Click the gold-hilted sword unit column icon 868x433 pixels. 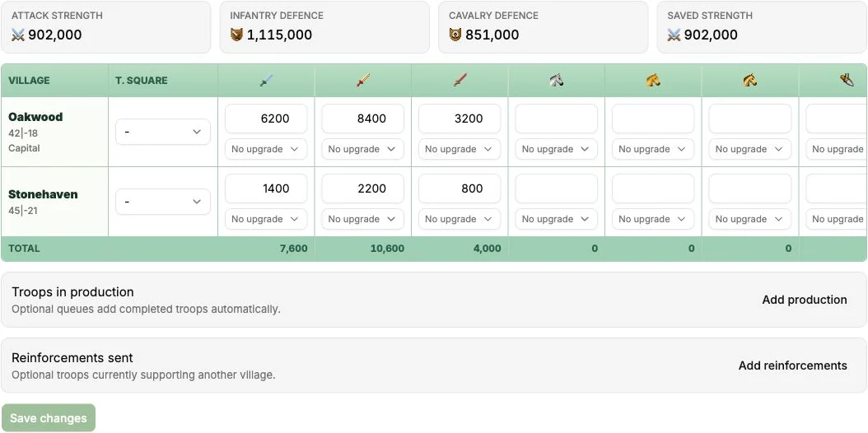click(363, 81)
